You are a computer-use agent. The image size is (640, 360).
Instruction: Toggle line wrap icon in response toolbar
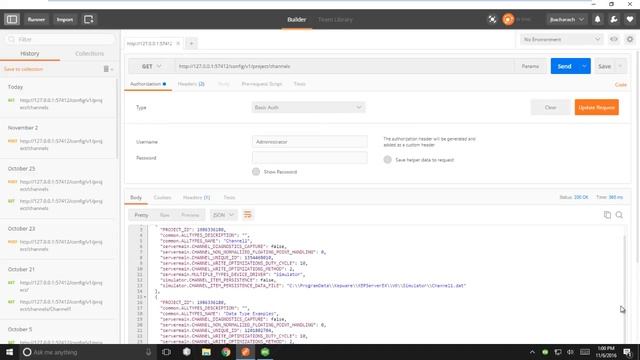coord(247,215)
